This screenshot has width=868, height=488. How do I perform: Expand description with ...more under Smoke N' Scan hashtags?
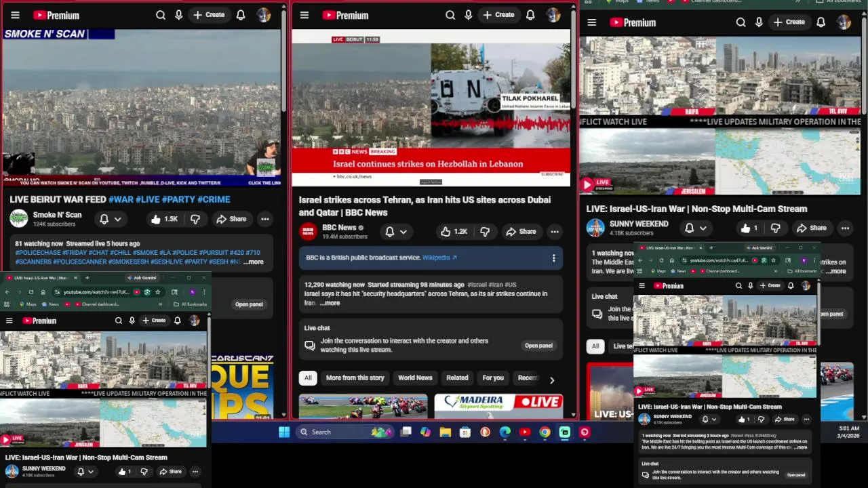click(x=253, y=262)
